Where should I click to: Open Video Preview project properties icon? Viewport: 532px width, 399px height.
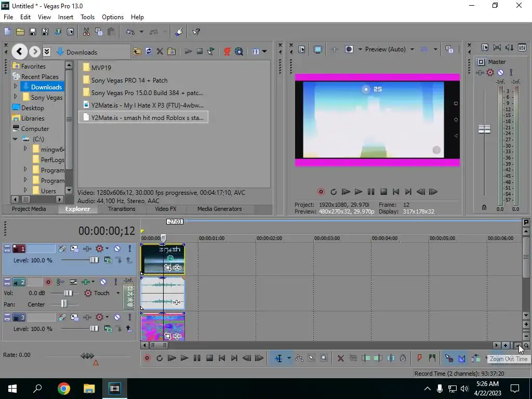[x=301, y=49]
